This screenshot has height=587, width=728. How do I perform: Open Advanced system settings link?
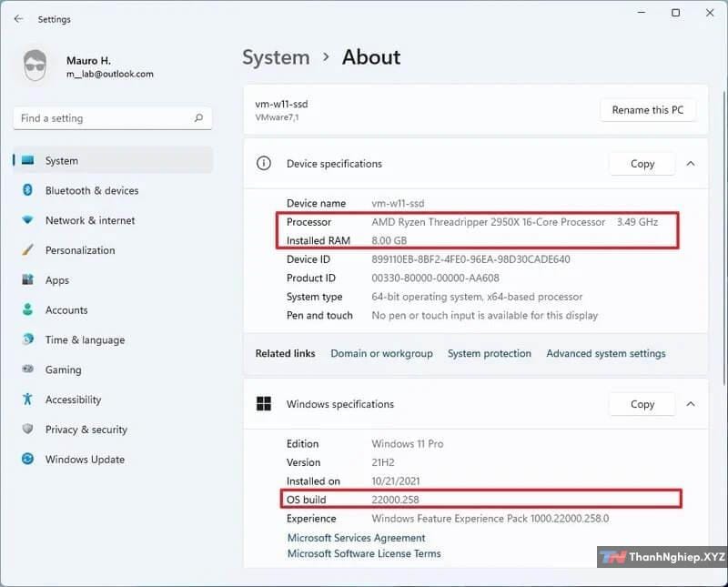point(606,353)
